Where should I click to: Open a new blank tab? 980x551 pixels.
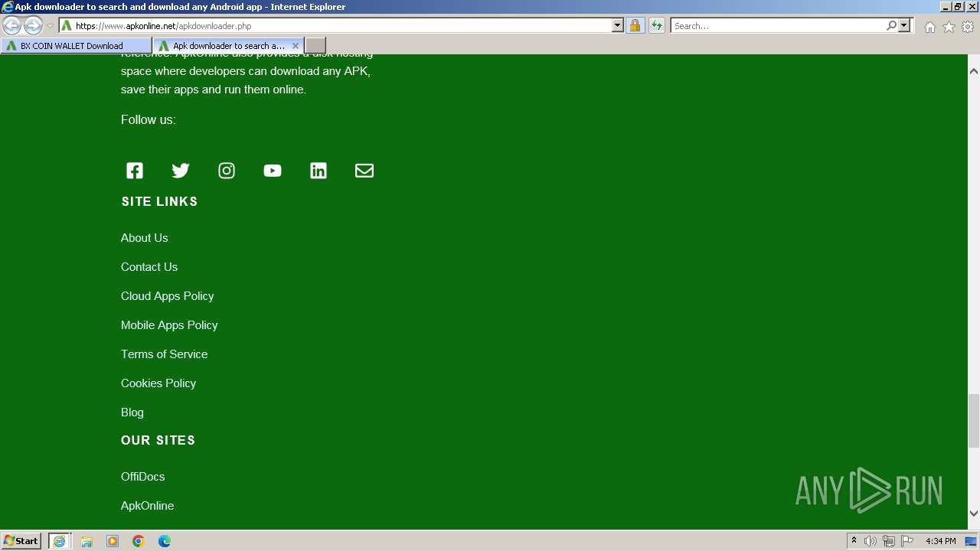point(315,46)
